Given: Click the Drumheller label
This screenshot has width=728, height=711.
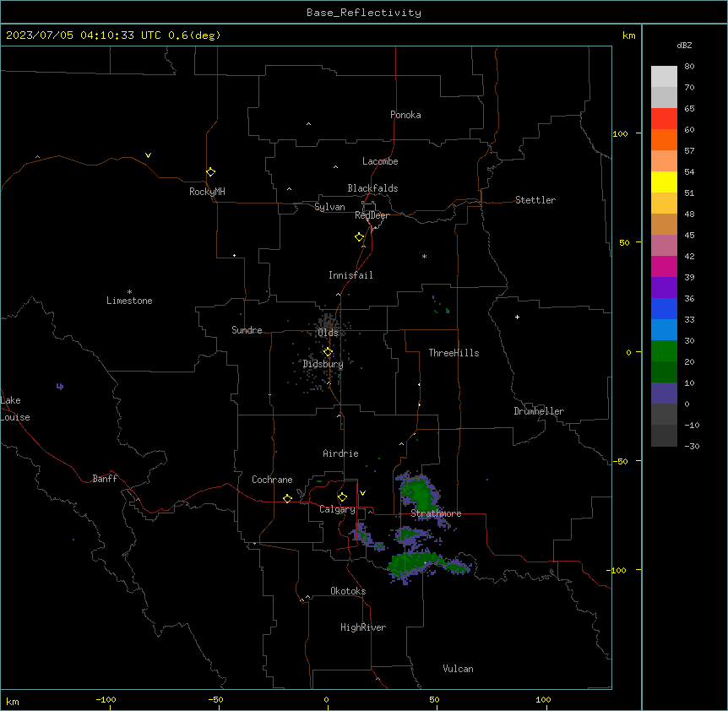Looking at the screenshot, I should tap(539, 411).
